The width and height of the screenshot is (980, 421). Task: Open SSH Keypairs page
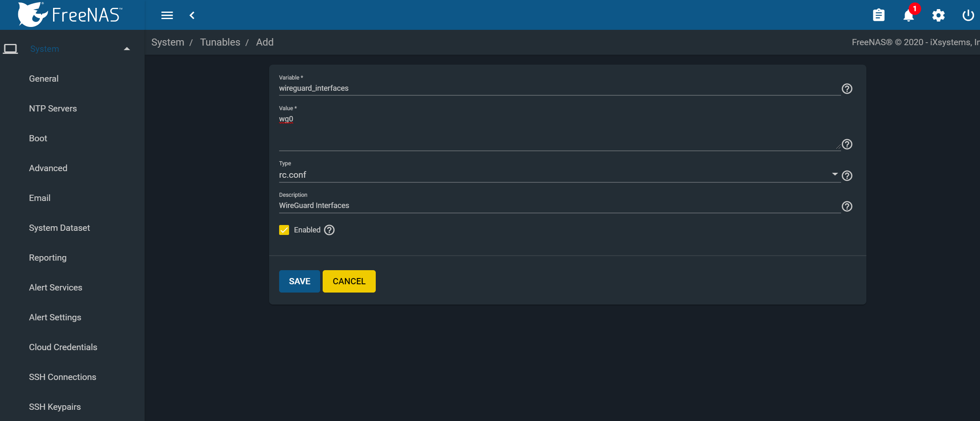pos(55,407)
